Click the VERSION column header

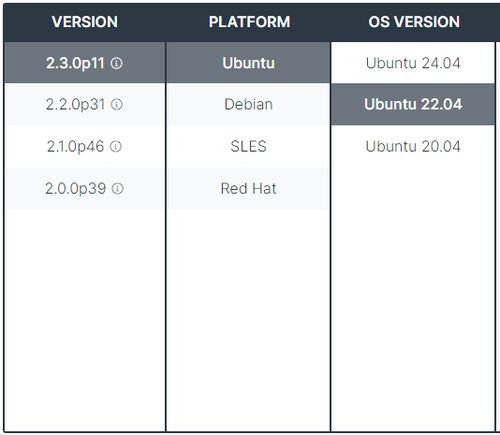click(x=85, y=22)
